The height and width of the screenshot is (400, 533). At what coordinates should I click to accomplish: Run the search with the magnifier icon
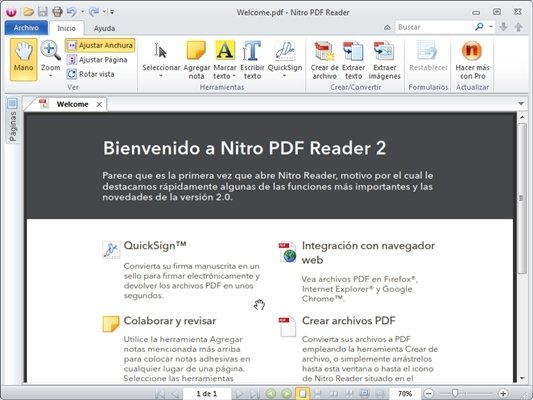click(x=479, y=27)
